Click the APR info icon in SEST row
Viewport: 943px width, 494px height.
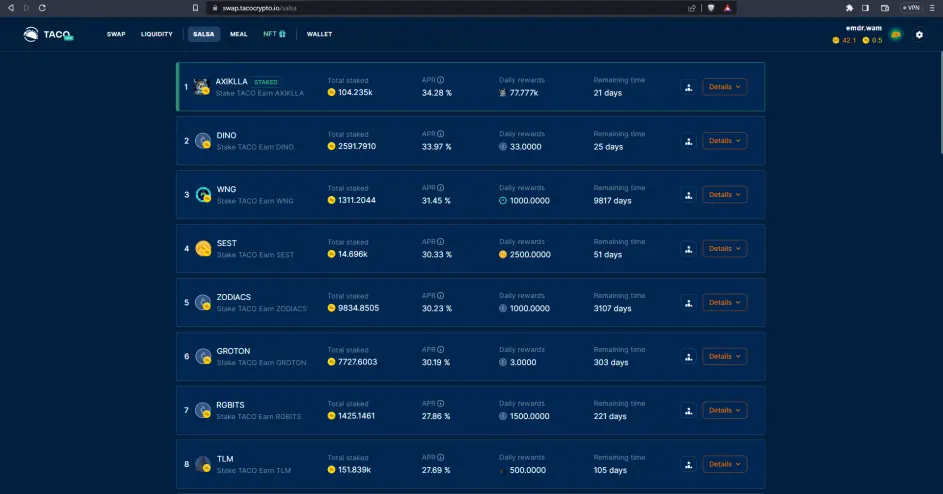point(441,241)
